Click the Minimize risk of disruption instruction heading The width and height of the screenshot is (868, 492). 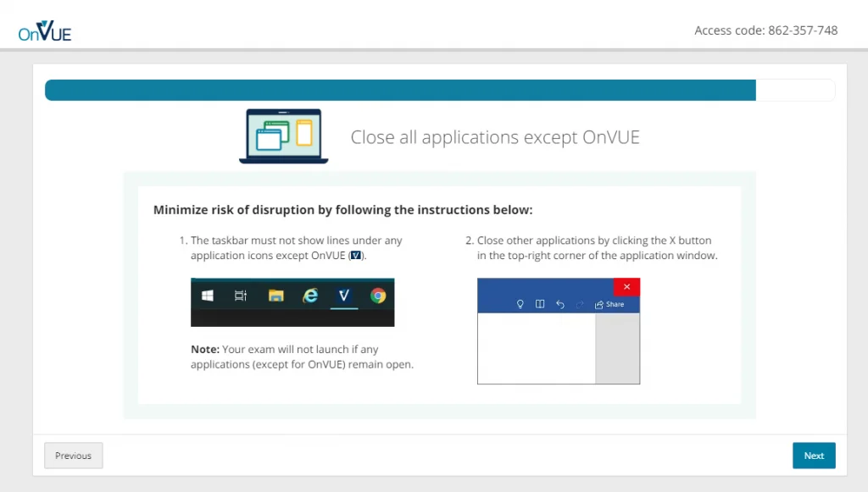[342, 210]
